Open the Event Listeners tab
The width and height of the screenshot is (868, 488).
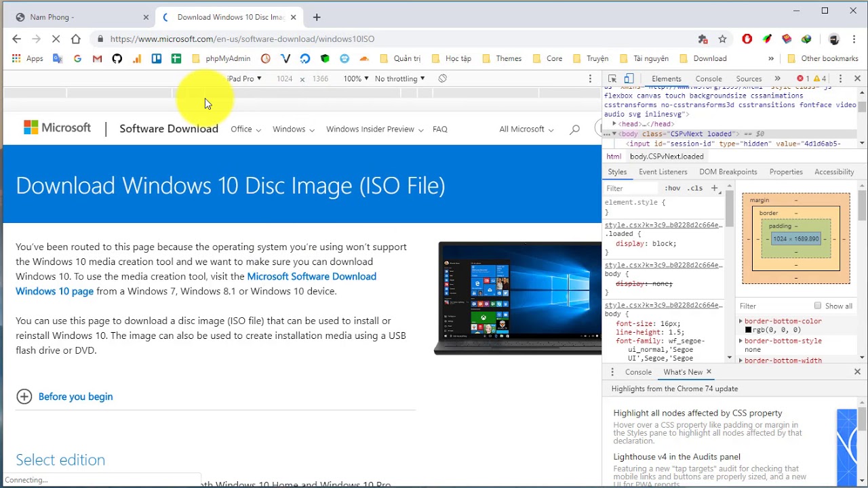663,172
